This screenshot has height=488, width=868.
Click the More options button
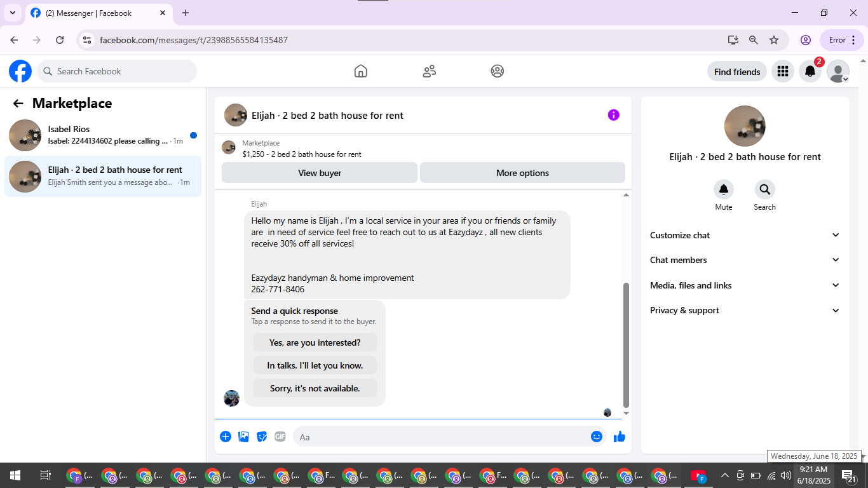[x=522, y=173]
